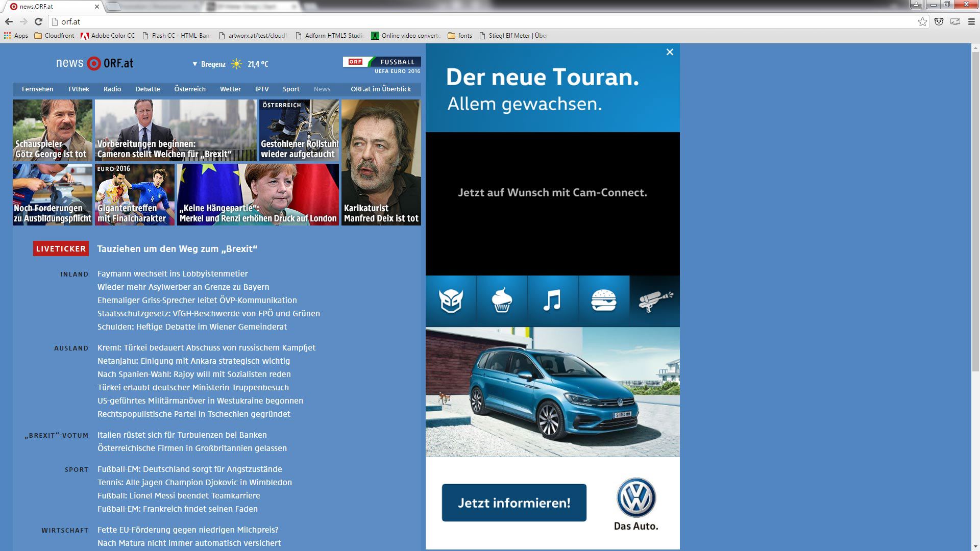Open the Sport menu item
980x551 pixels.
coord(291,89)
